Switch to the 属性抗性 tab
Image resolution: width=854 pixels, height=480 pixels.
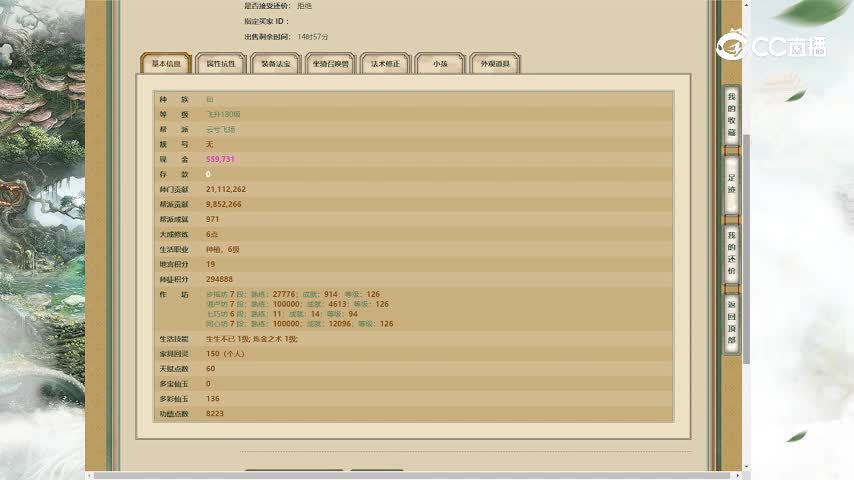point(220,64)
